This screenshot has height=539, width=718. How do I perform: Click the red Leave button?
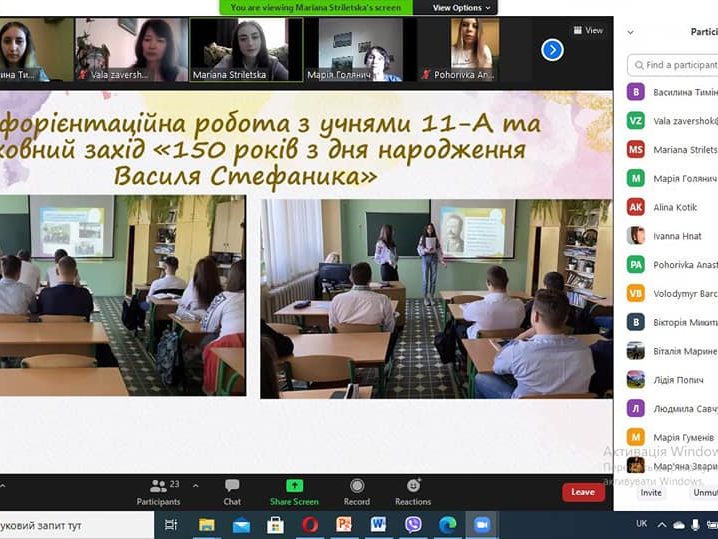(582, 492)
